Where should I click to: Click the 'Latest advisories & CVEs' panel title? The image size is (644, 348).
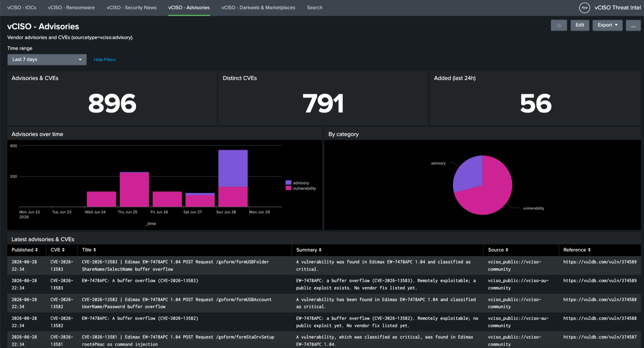[43, 239]
